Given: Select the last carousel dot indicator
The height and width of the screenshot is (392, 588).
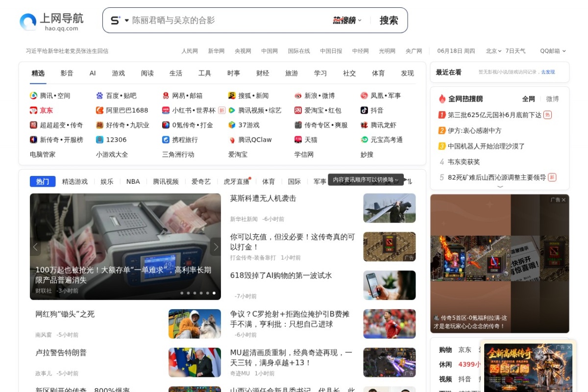Looking at the screenshot, I should click(x=214, y=293).
